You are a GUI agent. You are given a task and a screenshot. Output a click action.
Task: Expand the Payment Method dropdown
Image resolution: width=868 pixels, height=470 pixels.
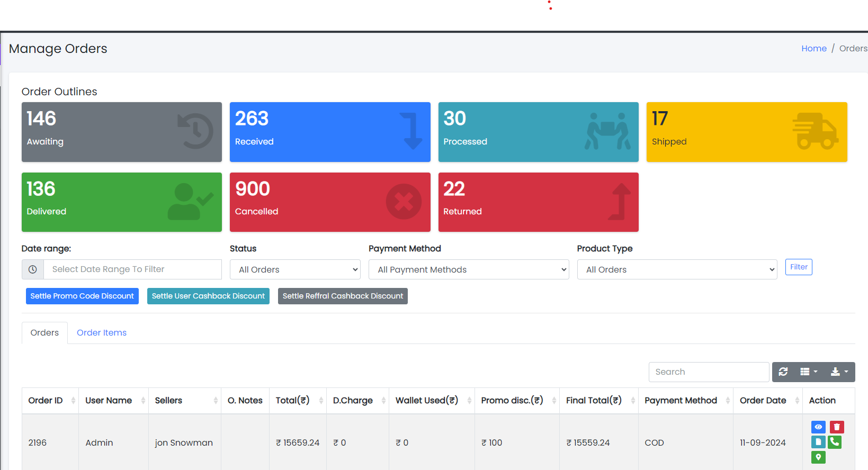click(x=468, y=269)
